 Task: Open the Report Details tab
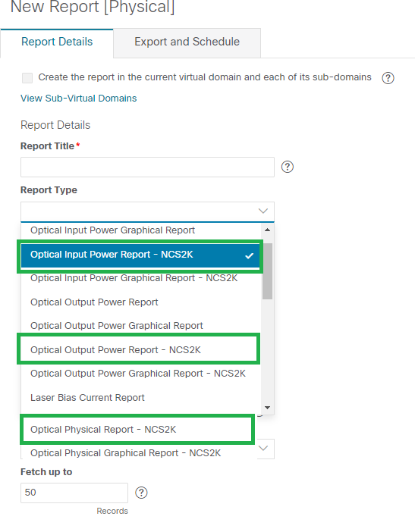pos(57,42)
